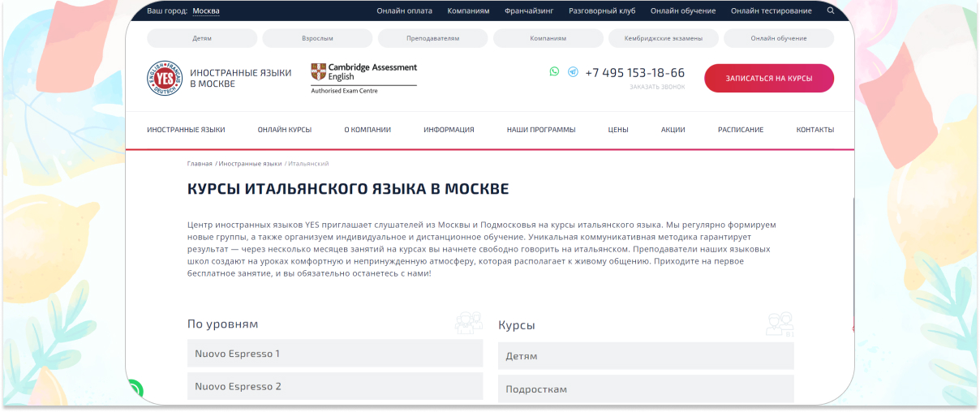This screenshot has width=980, height=412.
Task: Open the Иностранные языки menu
Action: pyautogui.click(x=186, y=130)
